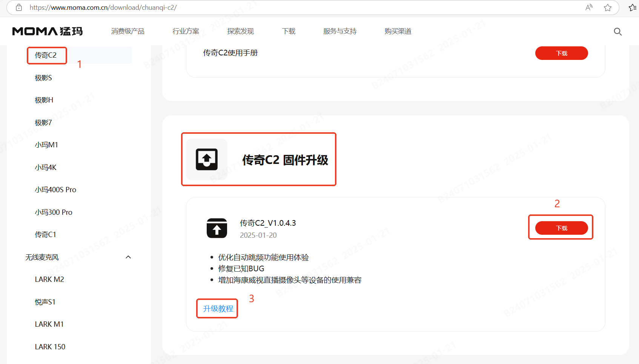The height and width of the screenshot is (364, 639).
Task: Click the 传奇C2使用手册 title text
Action: pyautogui.click(x=230, y=53)
